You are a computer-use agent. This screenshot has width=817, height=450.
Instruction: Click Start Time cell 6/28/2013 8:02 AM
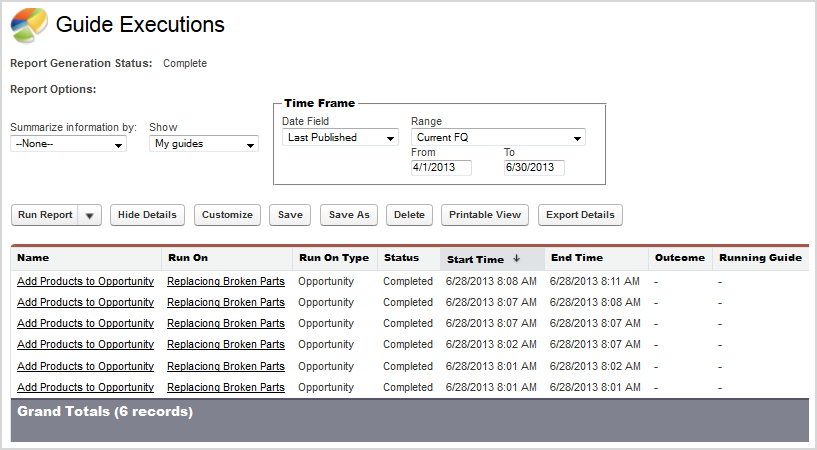click(x=491, y=344)
